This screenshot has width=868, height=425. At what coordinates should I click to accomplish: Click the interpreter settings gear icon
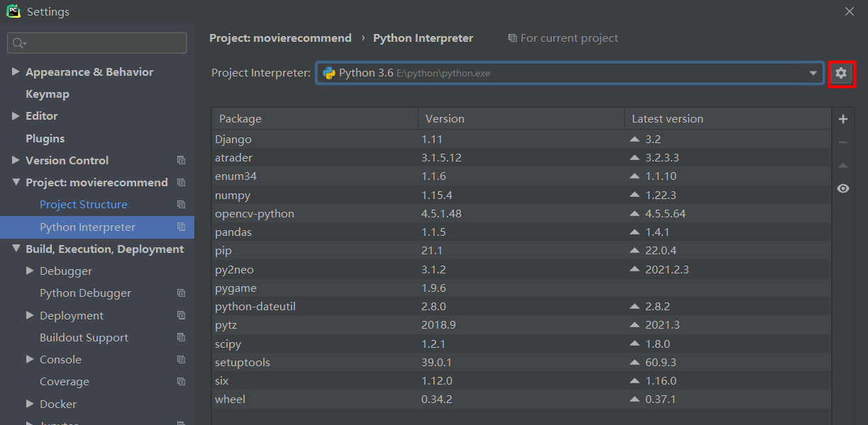click(842, 74)
